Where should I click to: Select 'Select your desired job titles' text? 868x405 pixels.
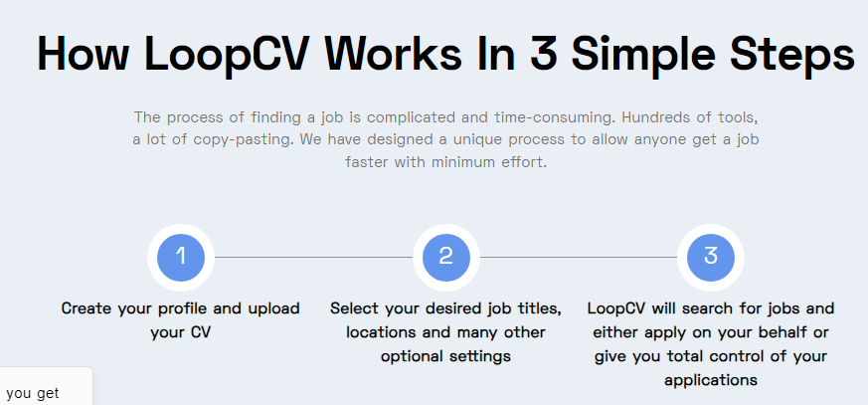[446, 308]
